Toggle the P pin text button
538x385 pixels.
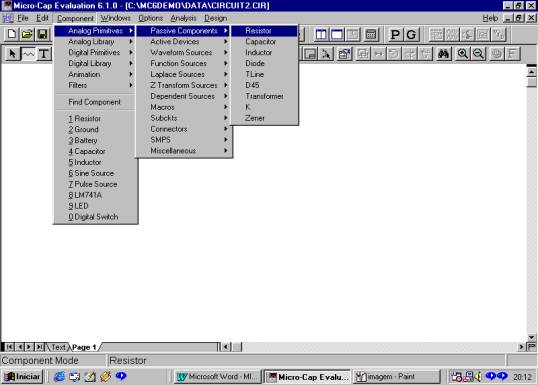[x=395, y=34]
